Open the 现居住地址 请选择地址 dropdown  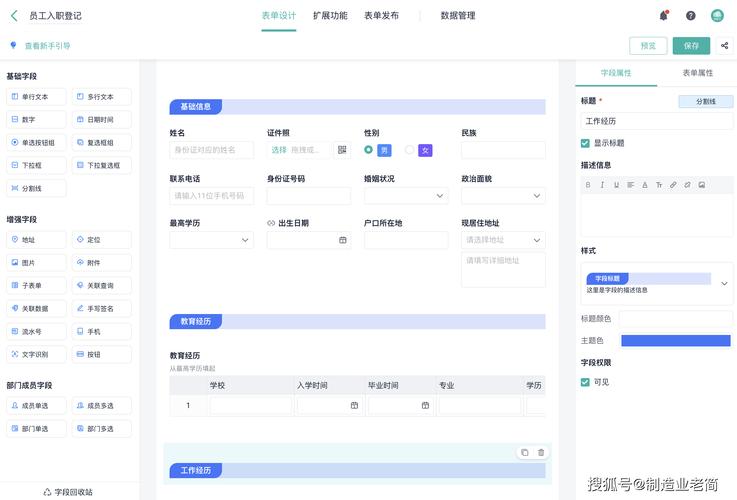coord(503,240)
